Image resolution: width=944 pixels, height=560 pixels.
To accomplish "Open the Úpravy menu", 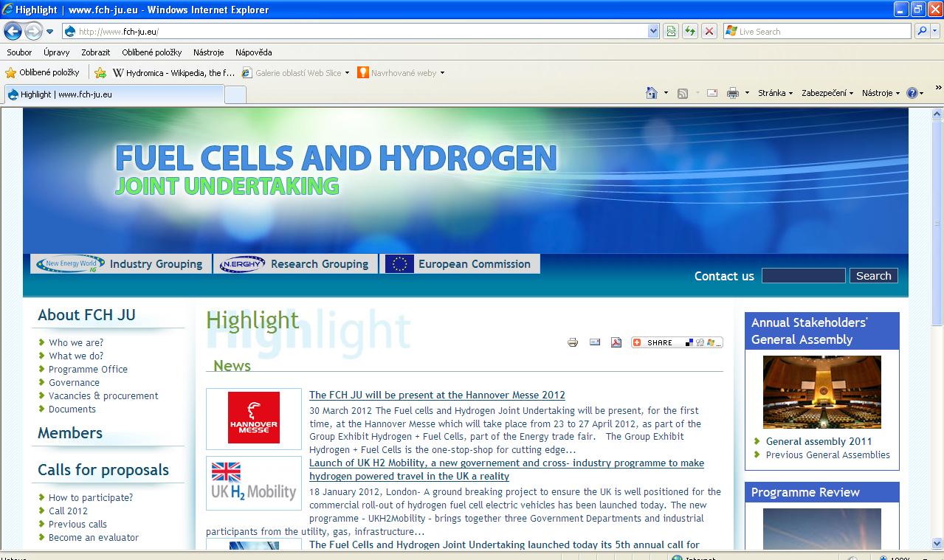I will click(x=56, y=52).
